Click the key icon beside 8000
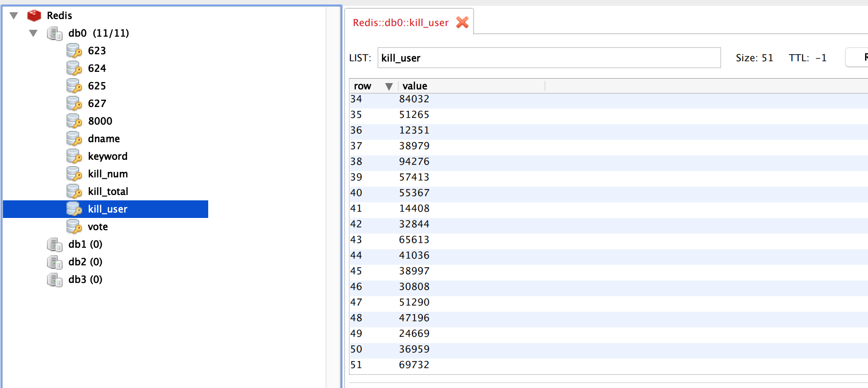 click(74, 121)
